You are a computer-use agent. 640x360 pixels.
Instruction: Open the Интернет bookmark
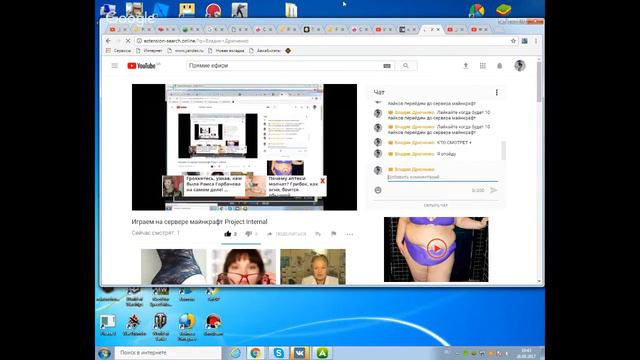point(149,51)
